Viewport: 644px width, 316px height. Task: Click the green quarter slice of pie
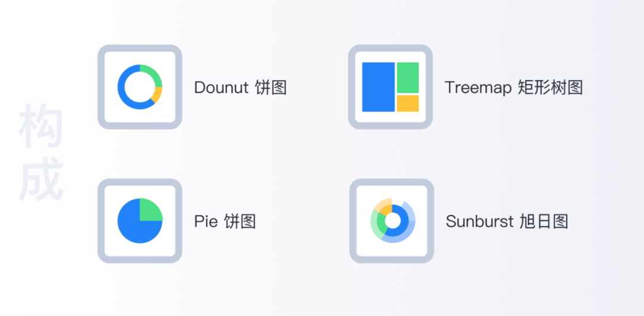[x=150, y=210]
